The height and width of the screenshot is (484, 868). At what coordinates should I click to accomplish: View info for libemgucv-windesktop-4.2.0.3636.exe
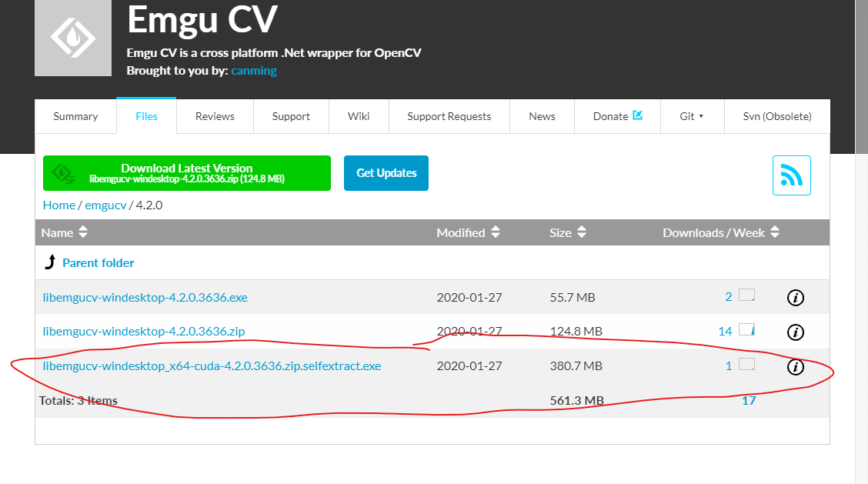[x=796, y=298]
